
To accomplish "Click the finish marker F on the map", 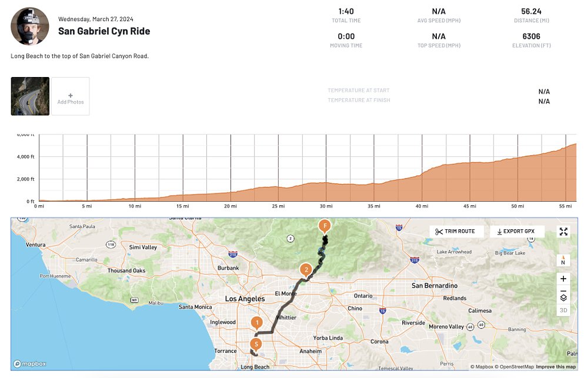I will (x=325, y=225).
